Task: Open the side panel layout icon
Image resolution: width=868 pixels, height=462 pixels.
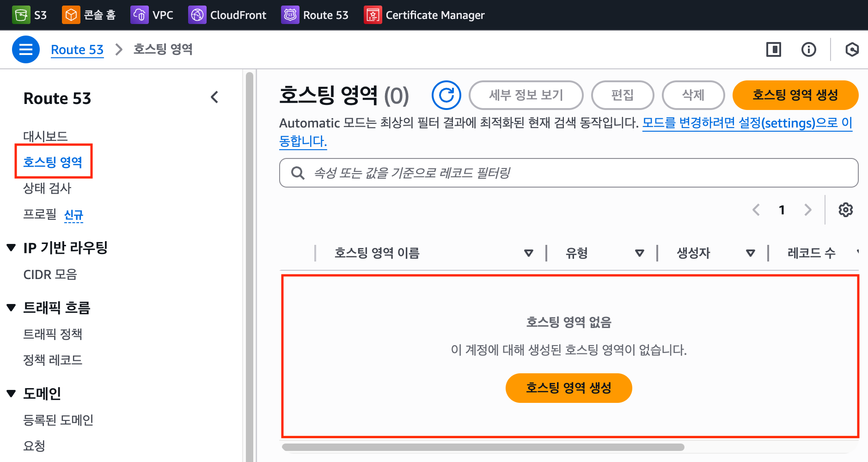Action: point(773,49)
